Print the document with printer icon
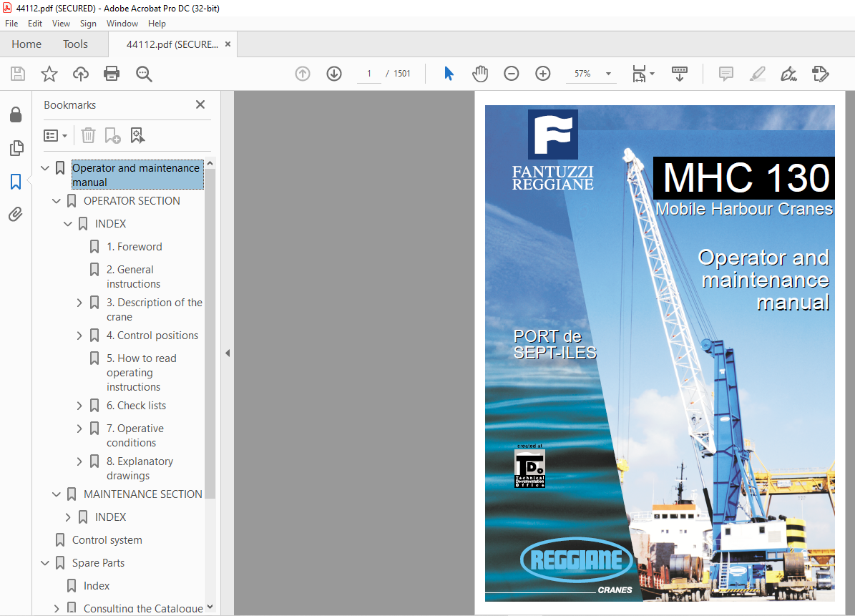 (x=112, y=74)
